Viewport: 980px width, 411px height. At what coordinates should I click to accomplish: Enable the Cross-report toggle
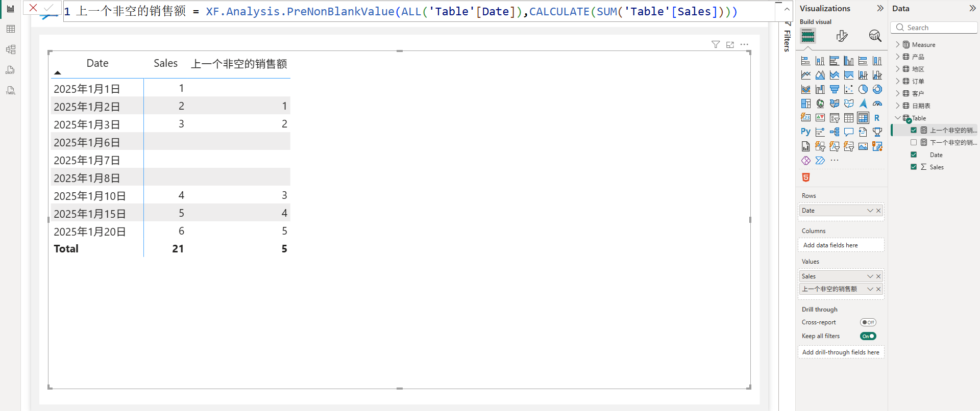tap(868, 322)
